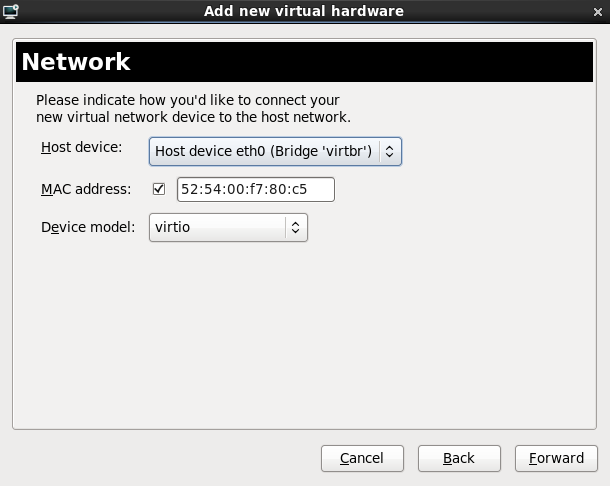Proceed with the Forward button
This screenshot has width=610, height=486.
(x=556, y=458)
